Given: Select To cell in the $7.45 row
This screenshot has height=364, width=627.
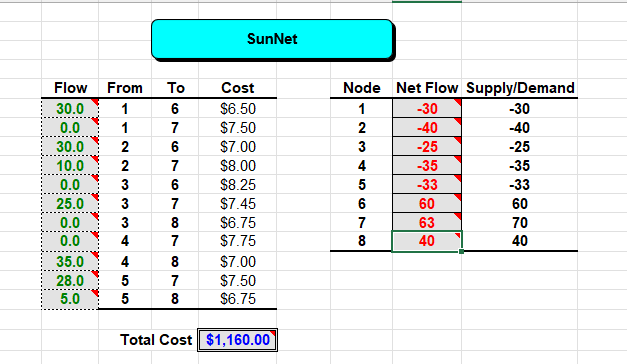Looking at the screenshot, I should [x=175, y=204].
